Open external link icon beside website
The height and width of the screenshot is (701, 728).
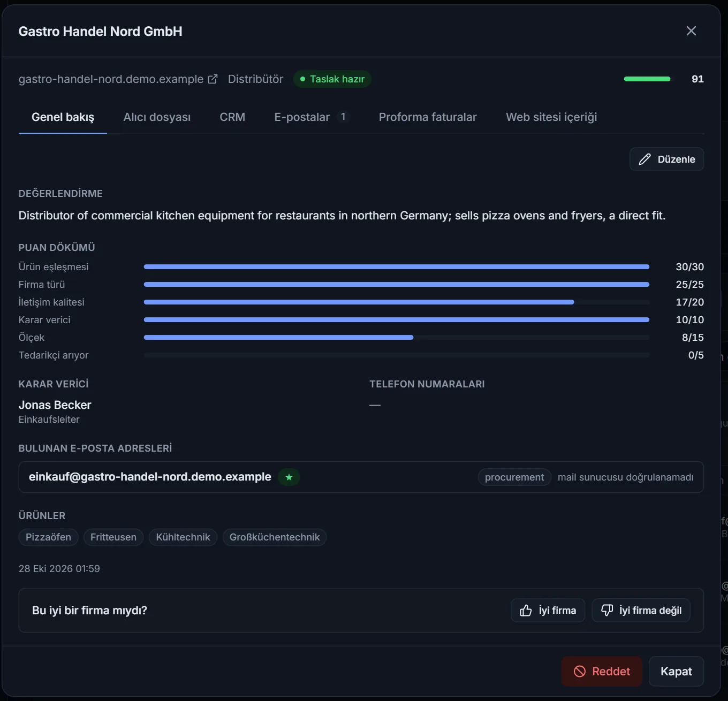(x=213, y=79)
